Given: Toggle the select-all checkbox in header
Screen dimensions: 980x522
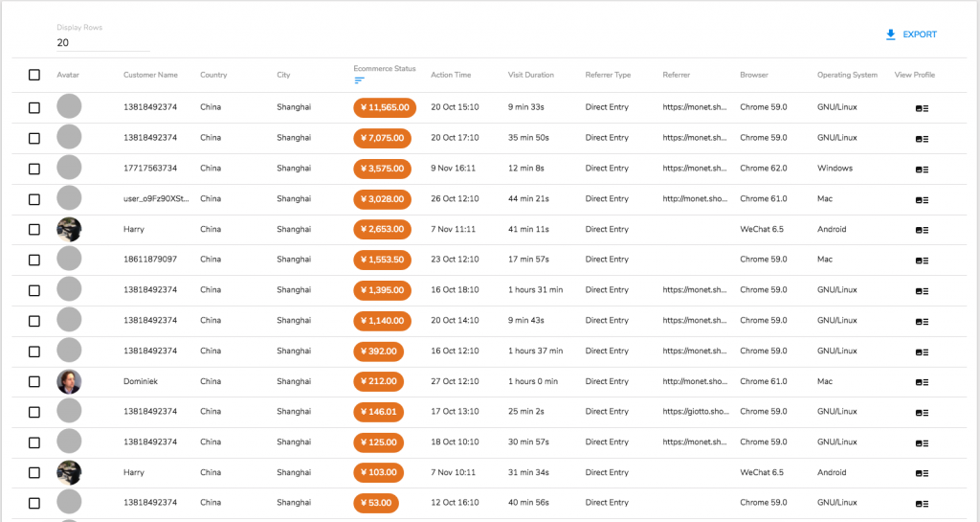Looking at the screenshot, I should (34, 75).
